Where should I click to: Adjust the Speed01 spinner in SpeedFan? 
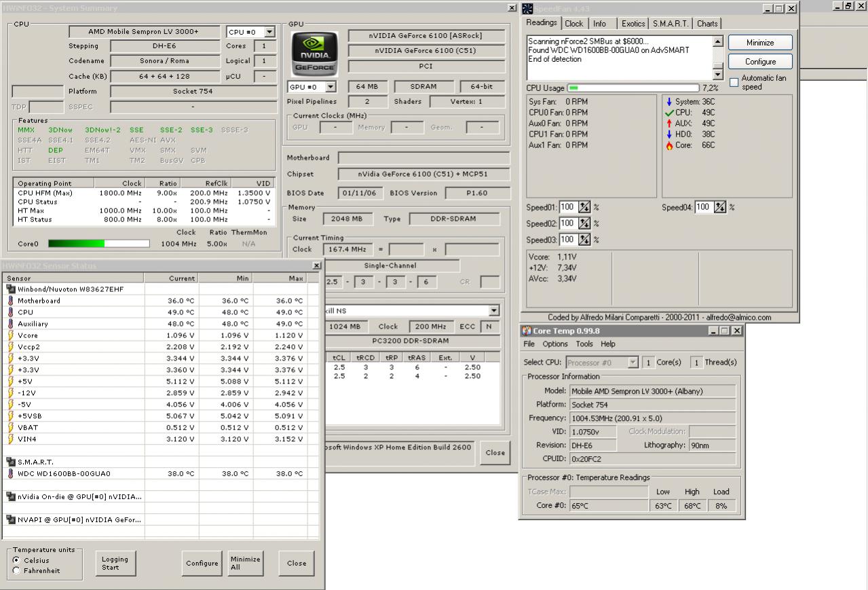pos(584,207)
